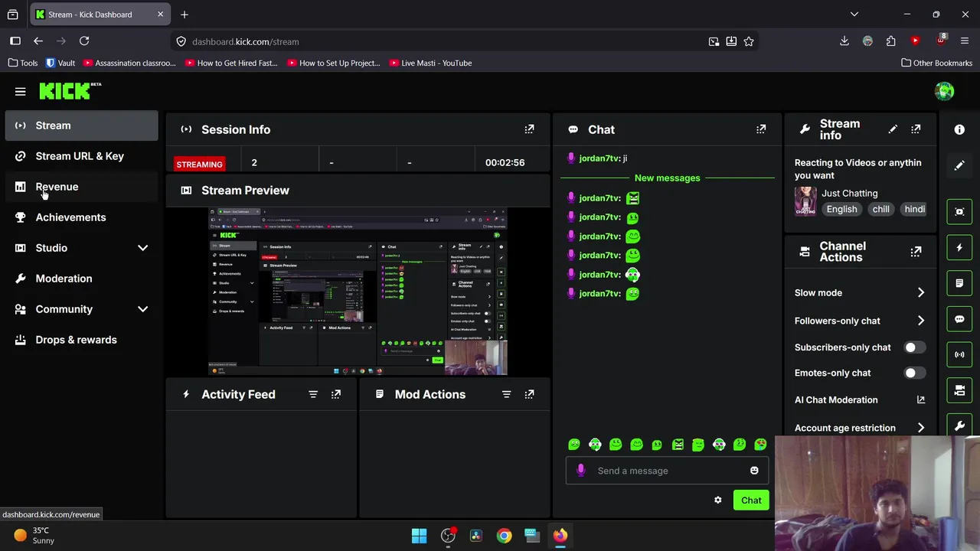Pop out the Mod Actions panel
Viewport: 980px width, 551px height.
click(x=529, y=394)
